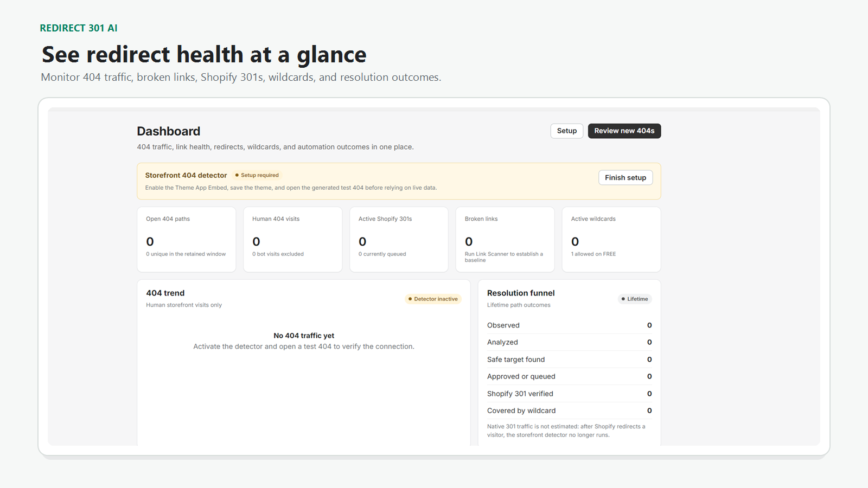Open the Human 404 visits card
The image size is (868, 488).
pyautogui.click(x=293, y=239)
